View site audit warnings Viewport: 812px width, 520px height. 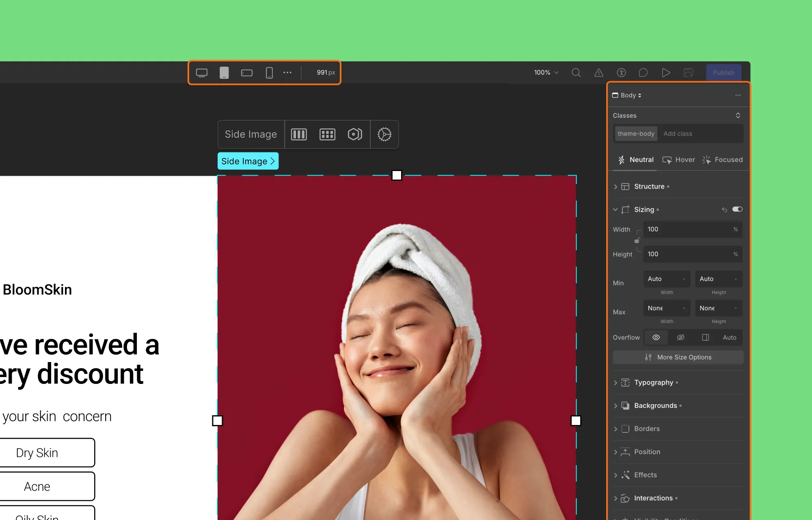(599, 72)
